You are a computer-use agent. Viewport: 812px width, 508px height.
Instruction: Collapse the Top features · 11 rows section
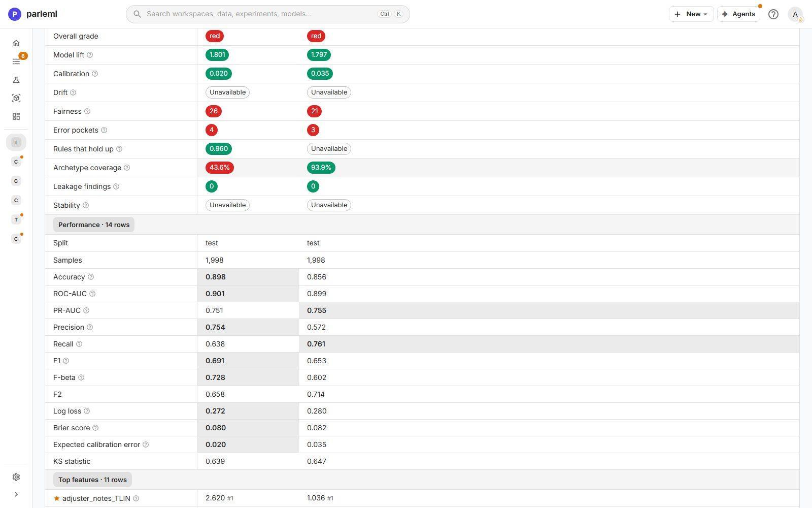pyautogui.click(x=92, y=480)
